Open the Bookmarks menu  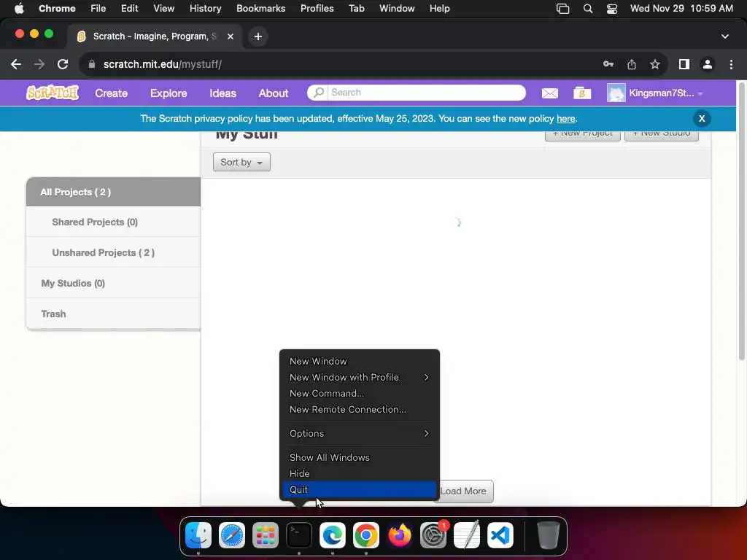coord(260,9)
